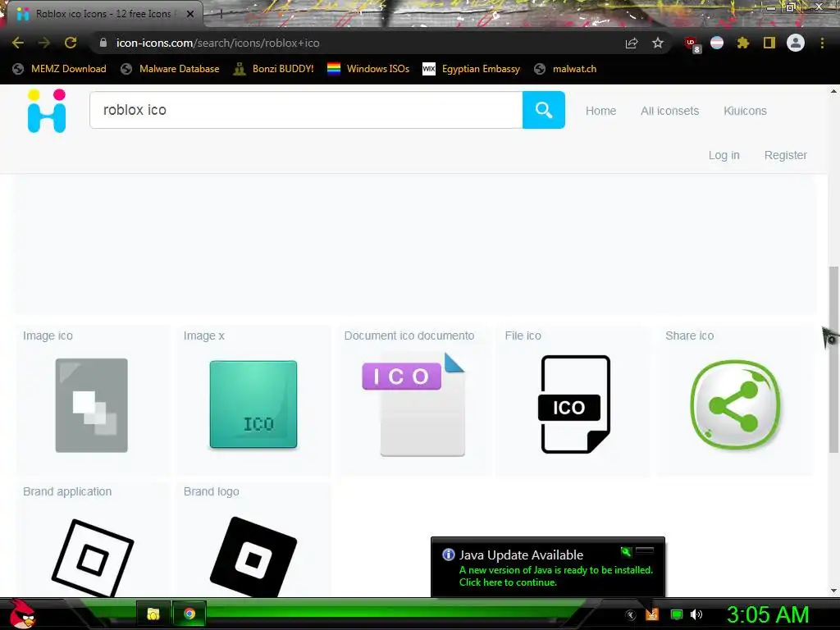Select the teal Image x ICO icon
The width and height of the screenshot is (840, 630).
click(253, 404)
